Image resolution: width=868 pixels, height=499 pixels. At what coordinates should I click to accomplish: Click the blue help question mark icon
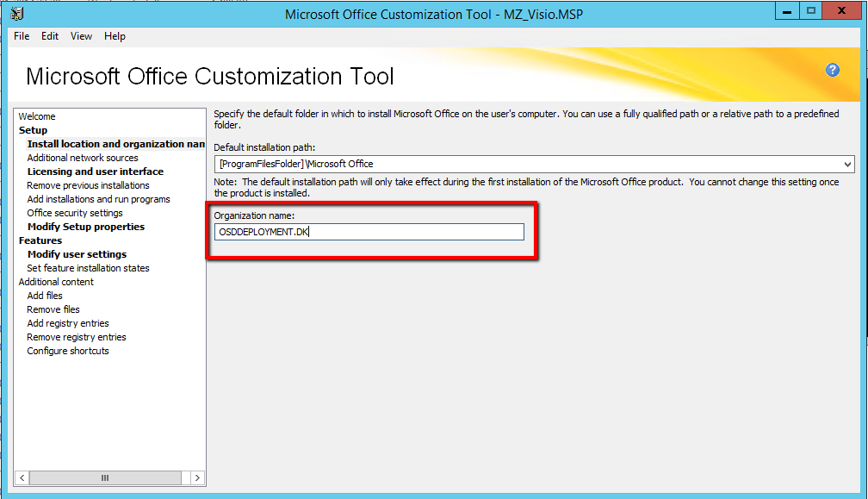click(832, 71)
